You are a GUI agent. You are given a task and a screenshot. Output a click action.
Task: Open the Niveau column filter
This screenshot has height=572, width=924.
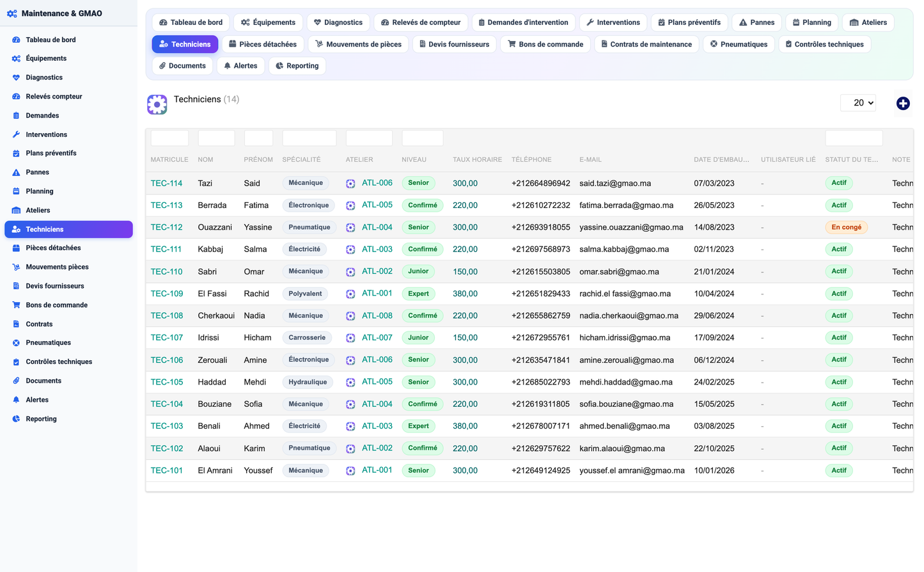(422, 138)
